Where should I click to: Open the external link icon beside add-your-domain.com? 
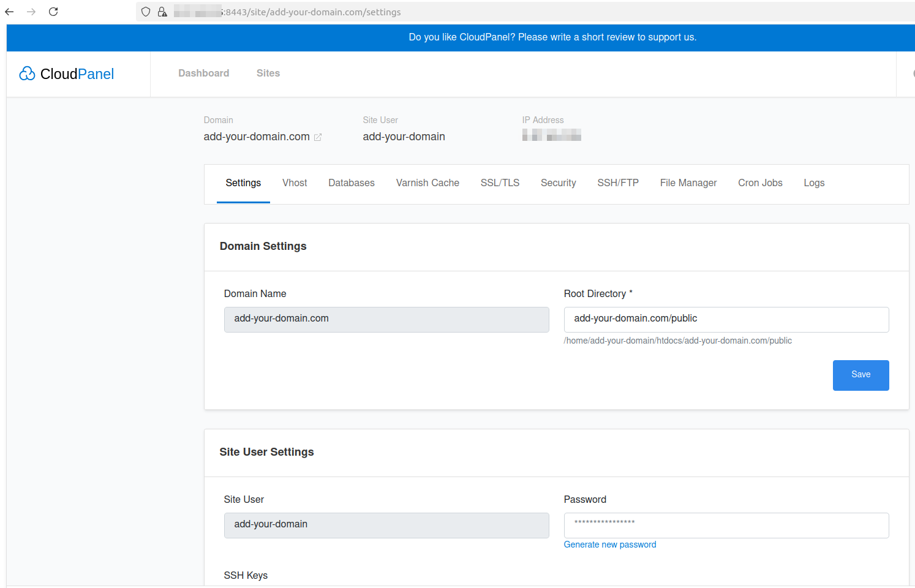[x=318, y=137]
